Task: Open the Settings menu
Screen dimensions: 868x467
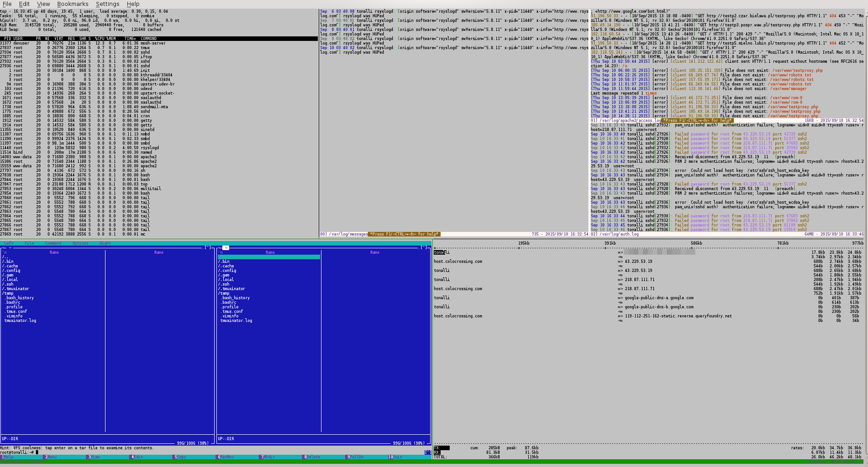Action: (x=107, y=4)
